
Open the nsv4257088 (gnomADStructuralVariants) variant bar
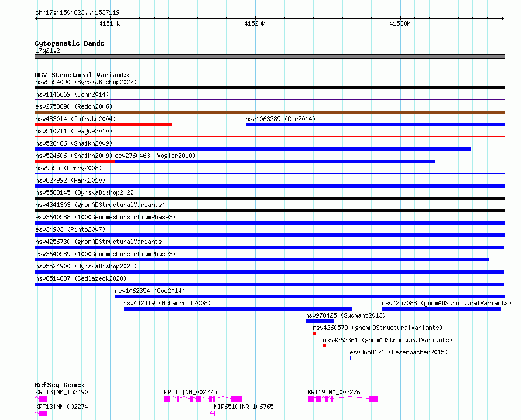click(441, 309)
